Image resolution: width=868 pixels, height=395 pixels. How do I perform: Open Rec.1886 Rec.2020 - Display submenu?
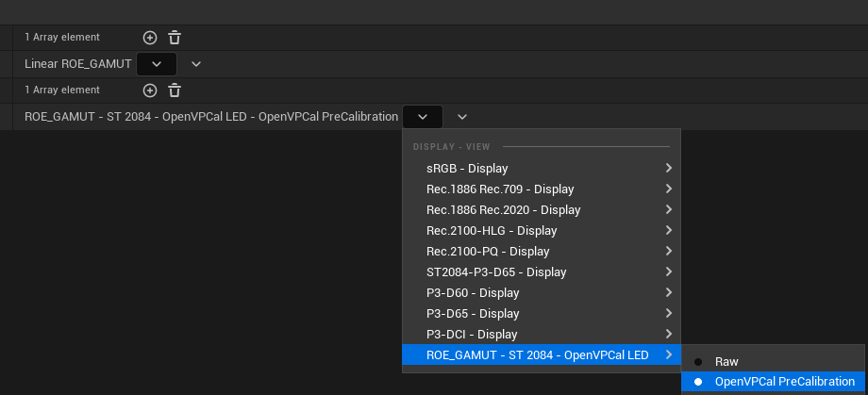[542, 209]
